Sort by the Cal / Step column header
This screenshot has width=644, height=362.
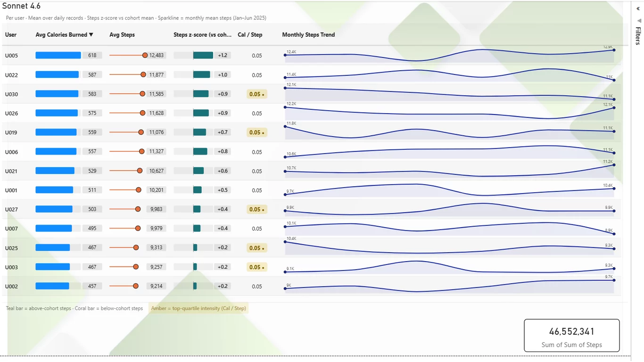pos(250,35)
